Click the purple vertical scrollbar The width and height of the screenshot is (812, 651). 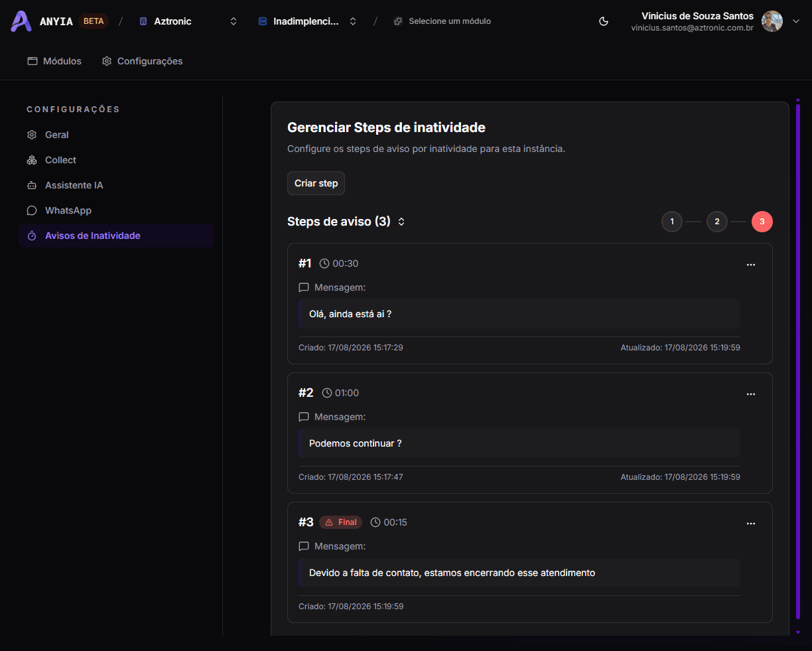click(x=797, y=361)
